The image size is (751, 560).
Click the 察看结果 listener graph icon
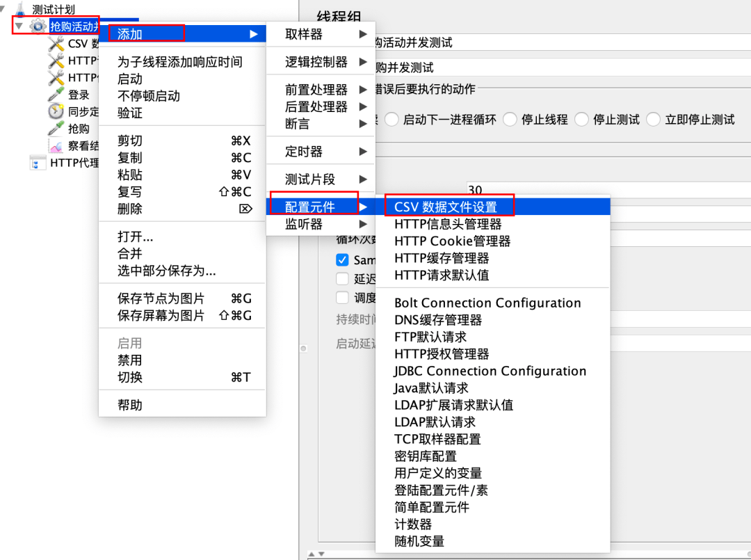pyautogui.click(x=56, y=145)
